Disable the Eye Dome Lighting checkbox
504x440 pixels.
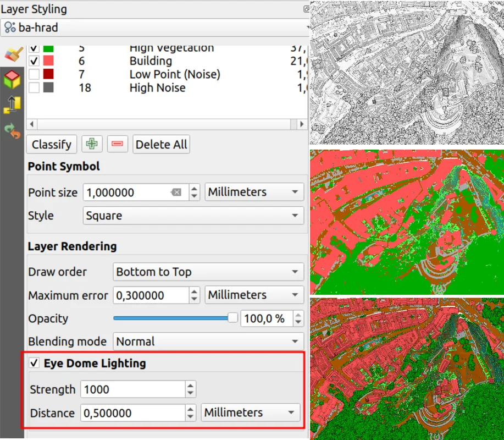(x=34, y=364)
